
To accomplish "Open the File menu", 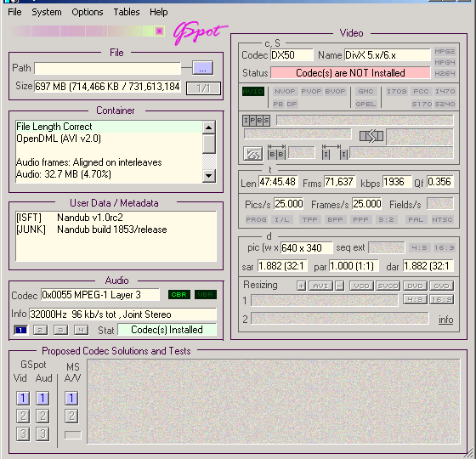I will [14, 12].
